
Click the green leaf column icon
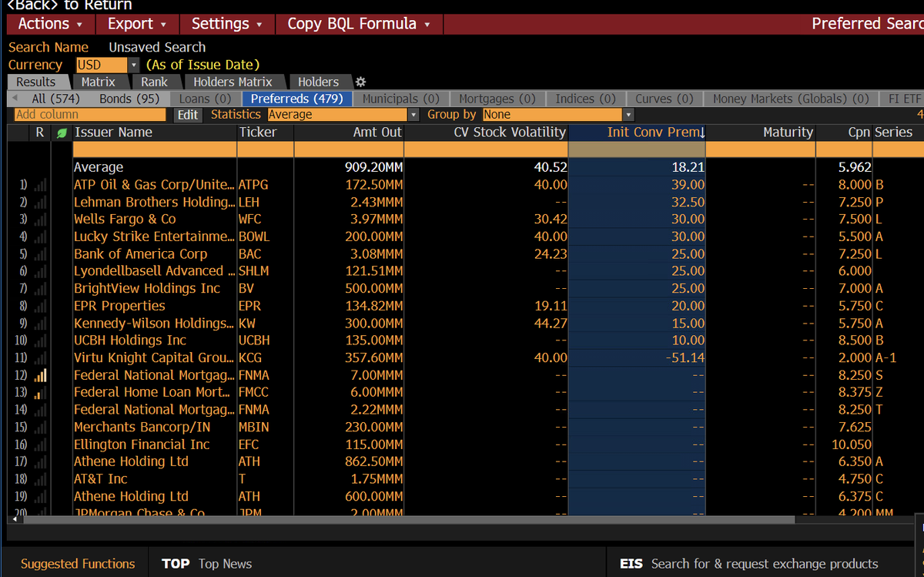(62, 133)
